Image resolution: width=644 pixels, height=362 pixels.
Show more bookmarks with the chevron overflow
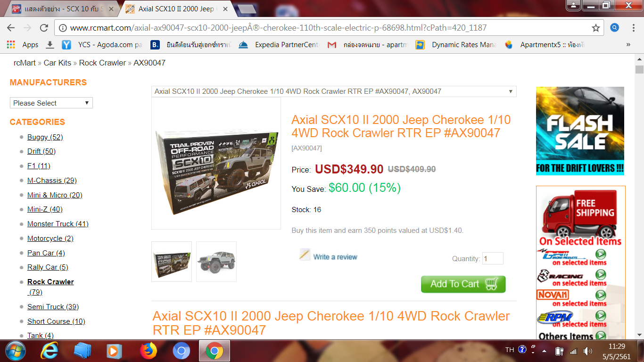tap(628, 45)
